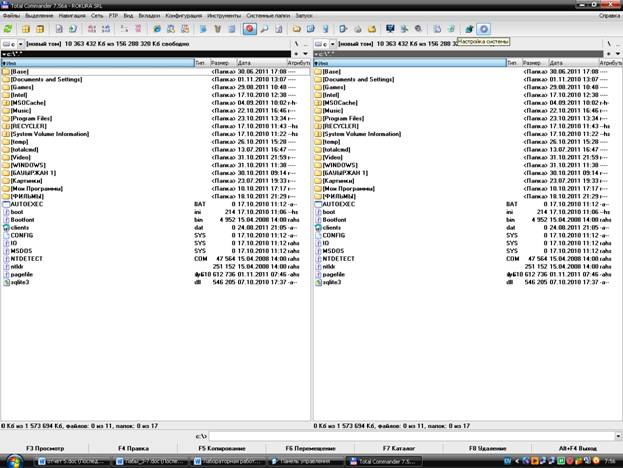623x468 pixels.
Task: Select the AUTOEXEC file icon in left panel
Action: [5, 203]
